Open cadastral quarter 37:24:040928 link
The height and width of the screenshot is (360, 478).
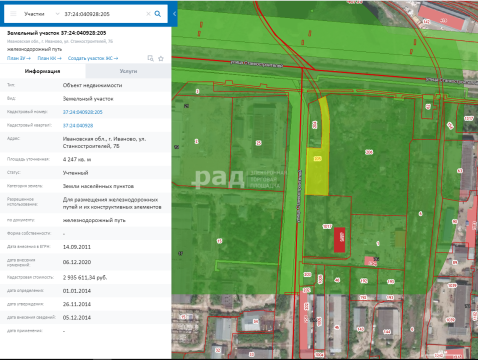click(x=78, y=126)
